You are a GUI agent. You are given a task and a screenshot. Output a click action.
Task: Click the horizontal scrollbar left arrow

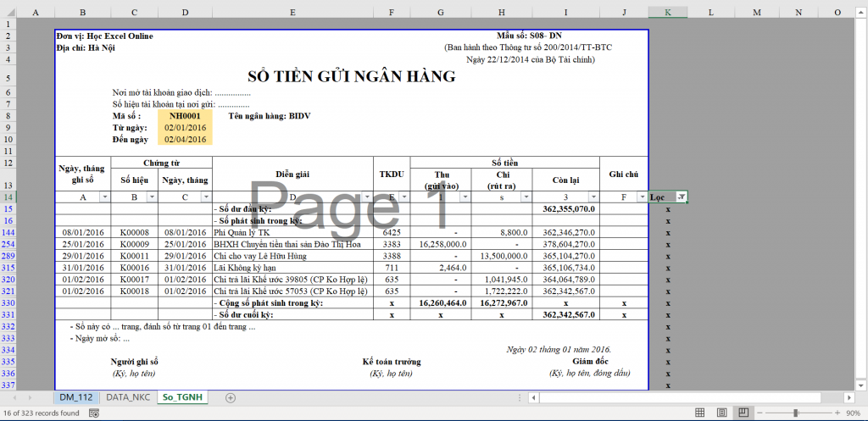pyautogui.click(x=532, y=397)
